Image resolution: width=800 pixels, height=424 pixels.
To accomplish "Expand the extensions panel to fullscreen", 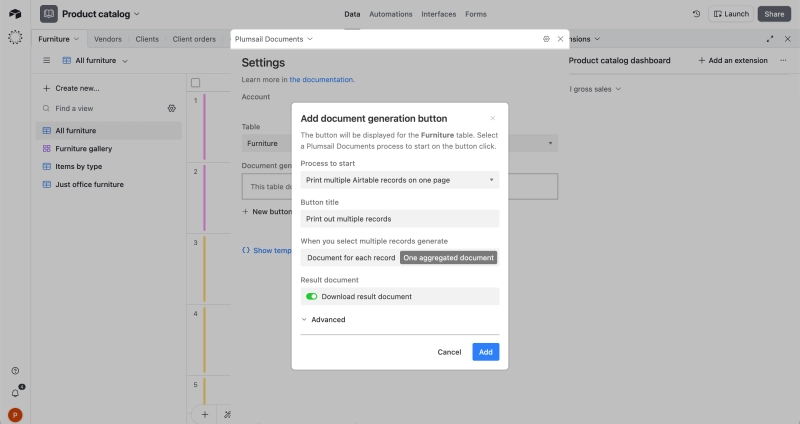I will click(770, 39).
